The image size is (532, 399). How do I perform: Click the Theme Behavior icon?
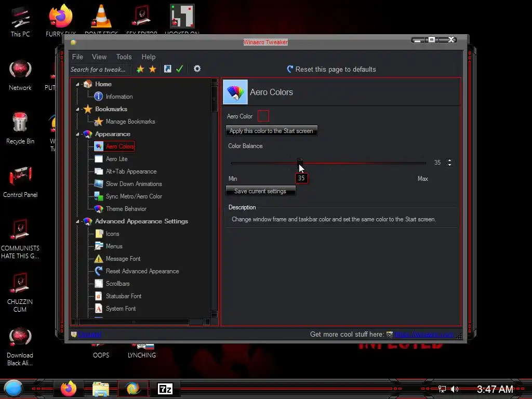[99, 209]
